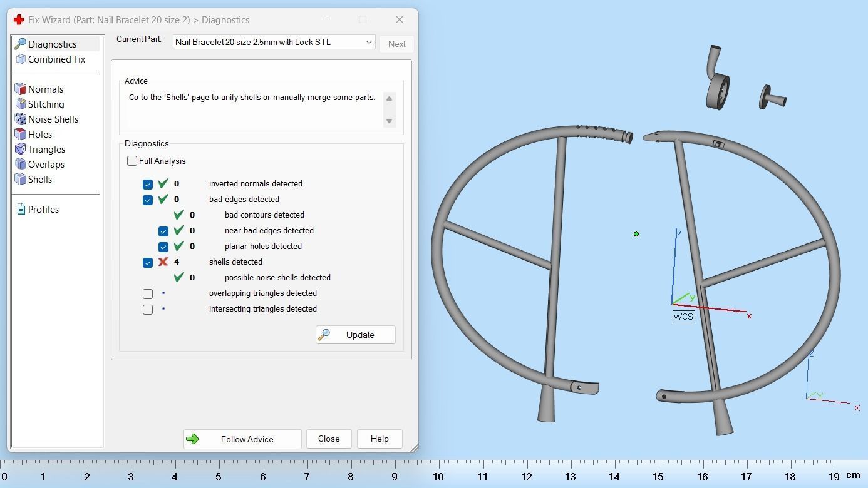This screenshot has width=868, height=488.
Task: Click 'possible noise shells detected' text
Action: click(277, 277)
